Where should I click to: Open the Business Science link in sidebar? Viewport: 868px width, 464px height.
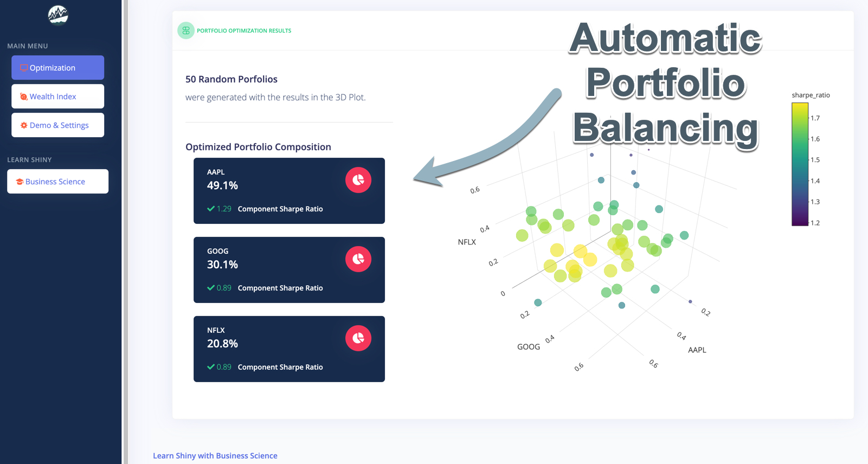pos(57,182)
